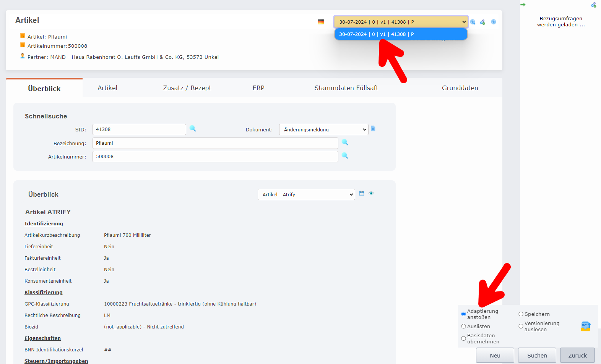Viewport: 601px width, 364px height.
Task: Click the Zurück button
Action: coord(577,356)
